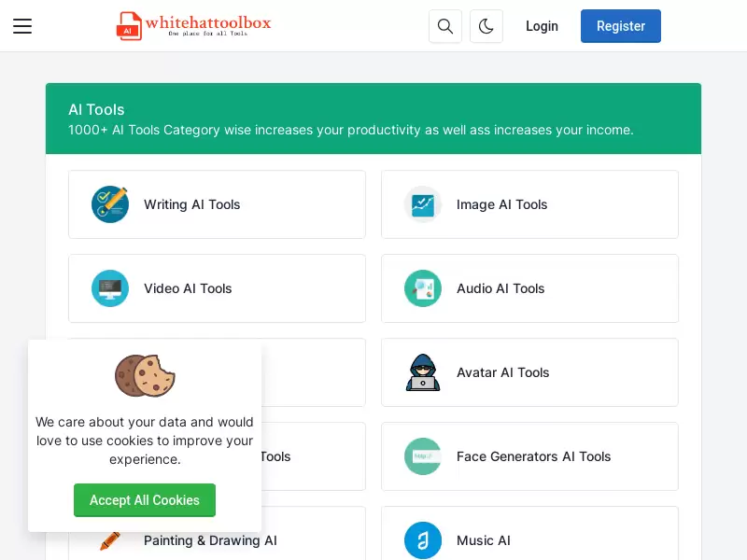Open the Login link

pos(542,26)
